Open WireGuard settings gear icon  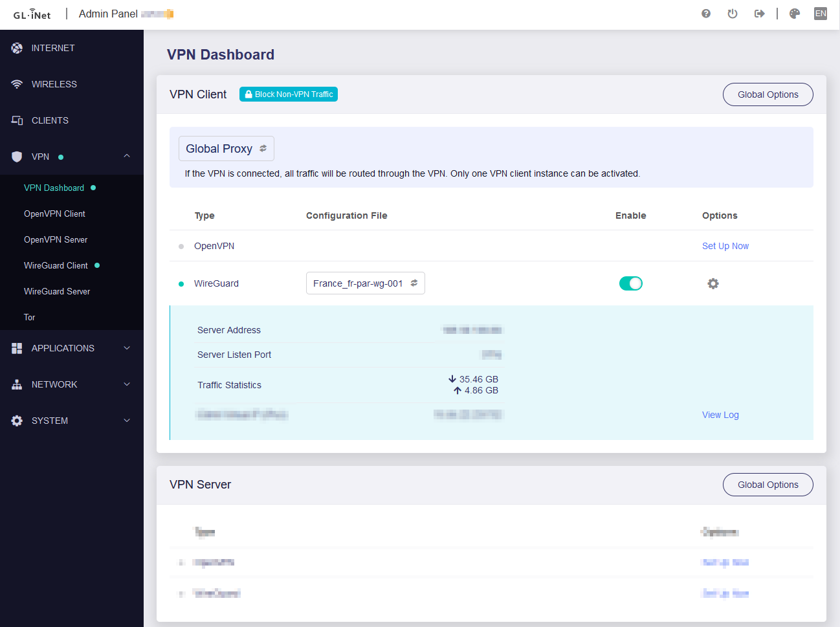[713, 283]
